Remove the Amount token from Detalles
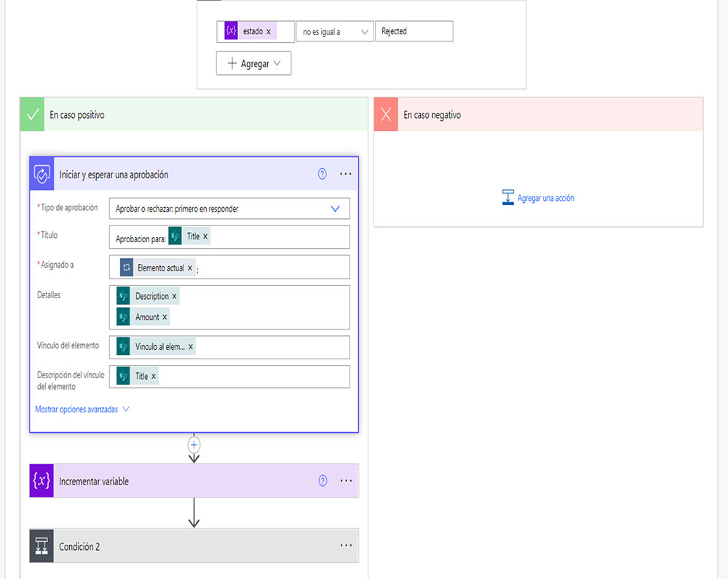This screenshot has height=579, width=728. click(165, 317)
